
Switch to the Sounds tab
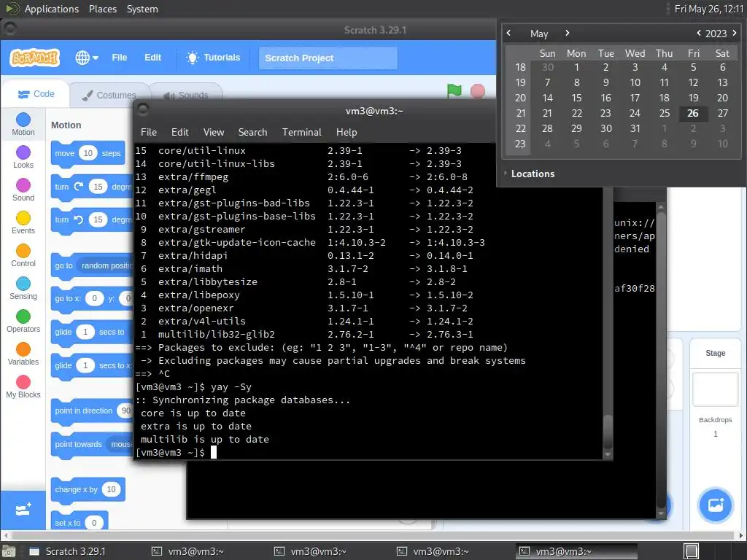[x=187, y=96]
